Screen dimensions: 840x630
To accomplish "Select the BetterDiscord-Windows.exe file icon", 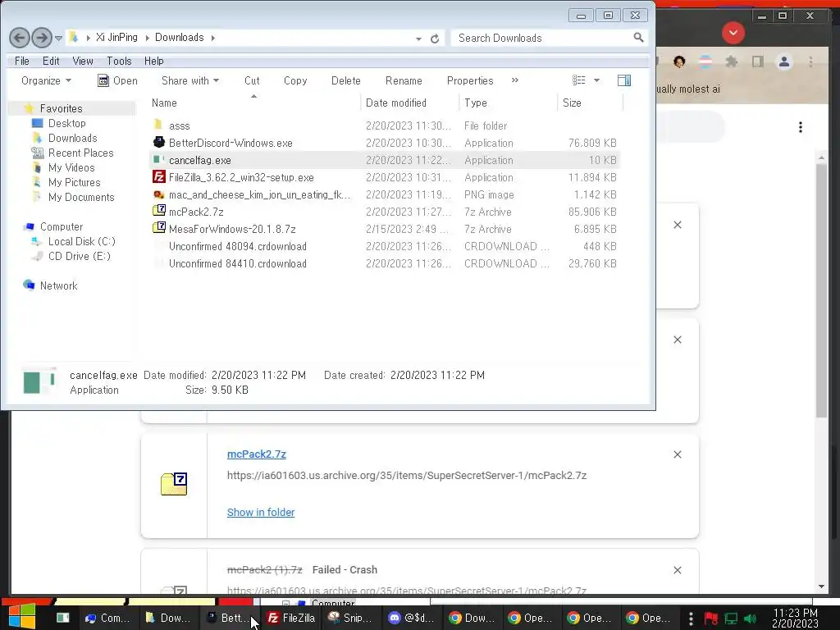I will 159,143.
